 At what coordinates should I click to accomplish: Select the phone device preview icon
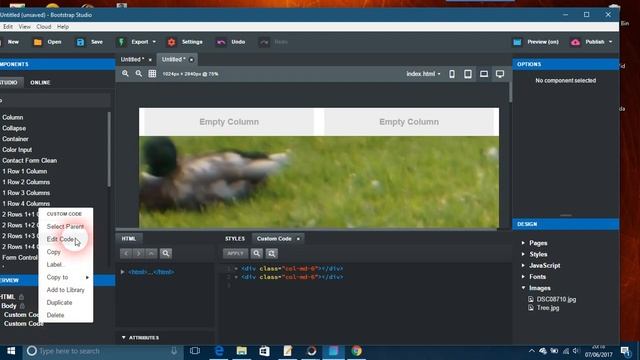pyautogui.click(x=452, y=74)
